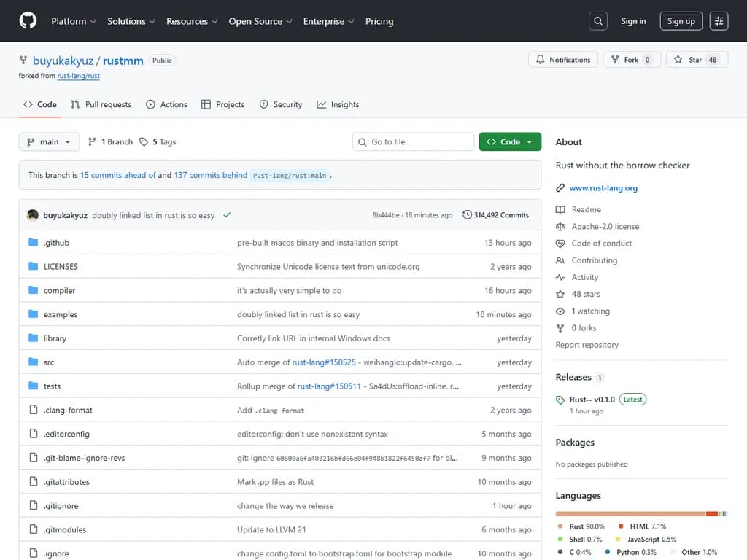Image resolution: width=747 pixels, height=560 pixels.
Task: Open the Insights tab
Action: (338, 104)
